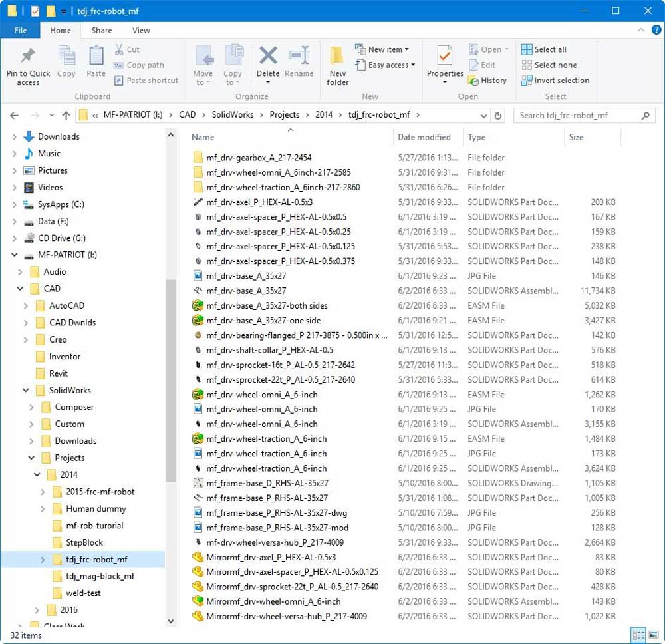
Task: Click the History icon in the Open group
Action: point(487,80)
